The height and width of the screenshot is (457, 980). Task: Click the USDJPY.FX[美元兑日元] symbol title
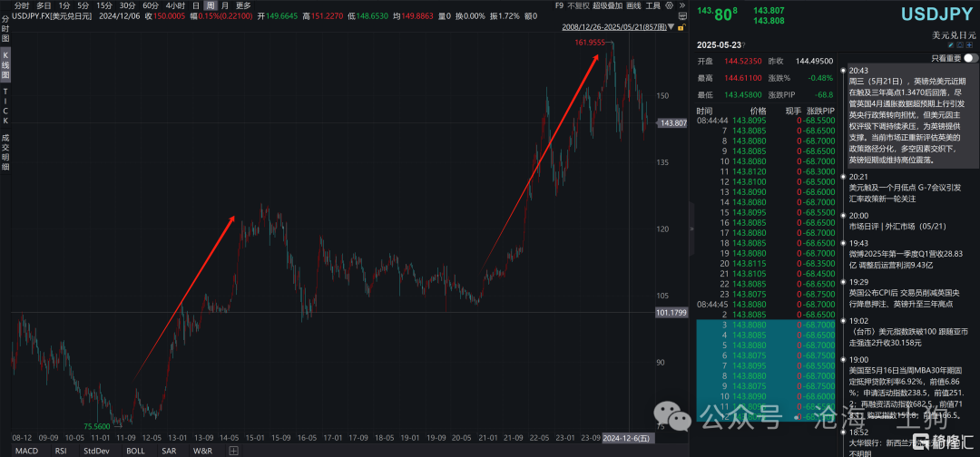pos(53,16)
